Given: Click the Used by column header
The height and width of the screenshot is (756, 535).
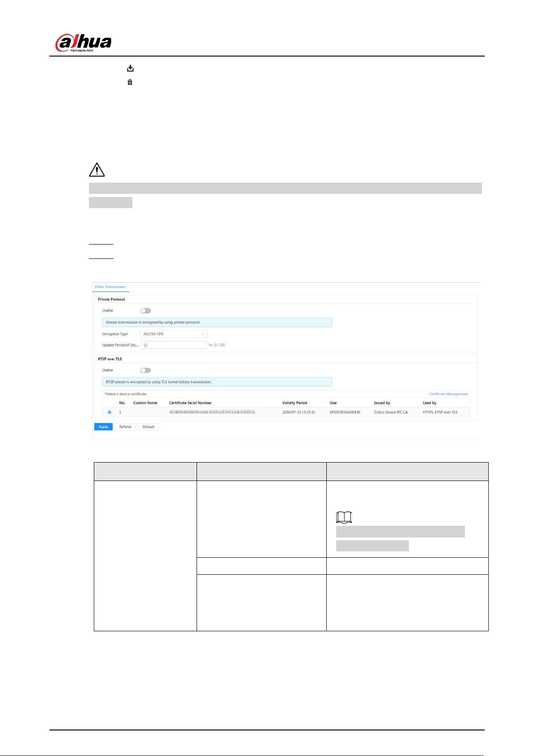Looking at the screenshot, I should coord(430,403).
